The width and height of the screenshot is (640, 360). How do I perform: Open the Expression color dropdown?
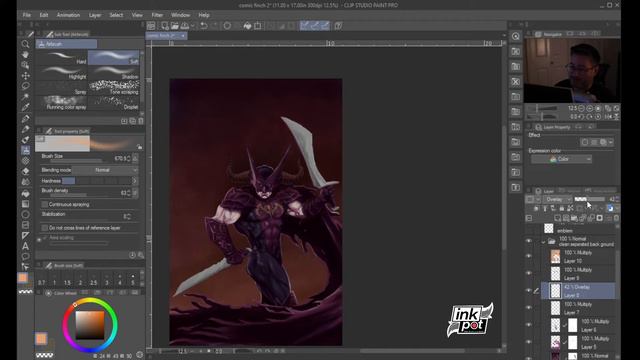[562, 159]
